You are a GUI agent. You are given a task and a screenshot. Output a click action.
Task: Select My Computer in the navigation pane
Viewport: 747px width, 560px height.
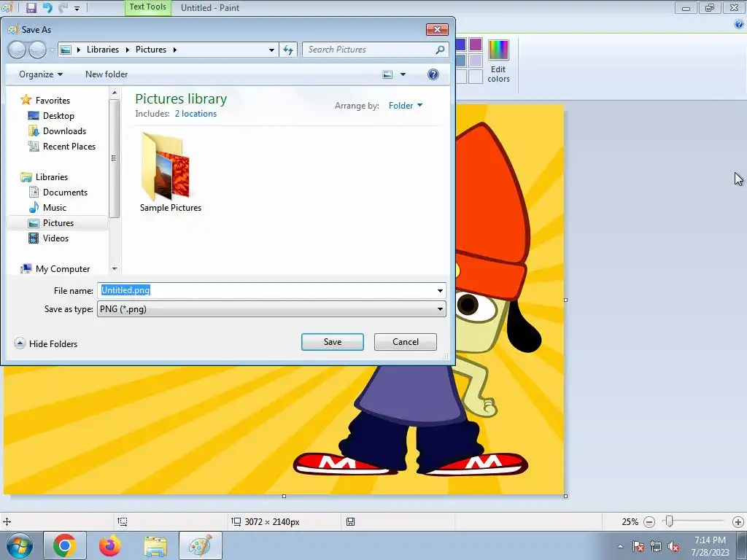[63, 269]
